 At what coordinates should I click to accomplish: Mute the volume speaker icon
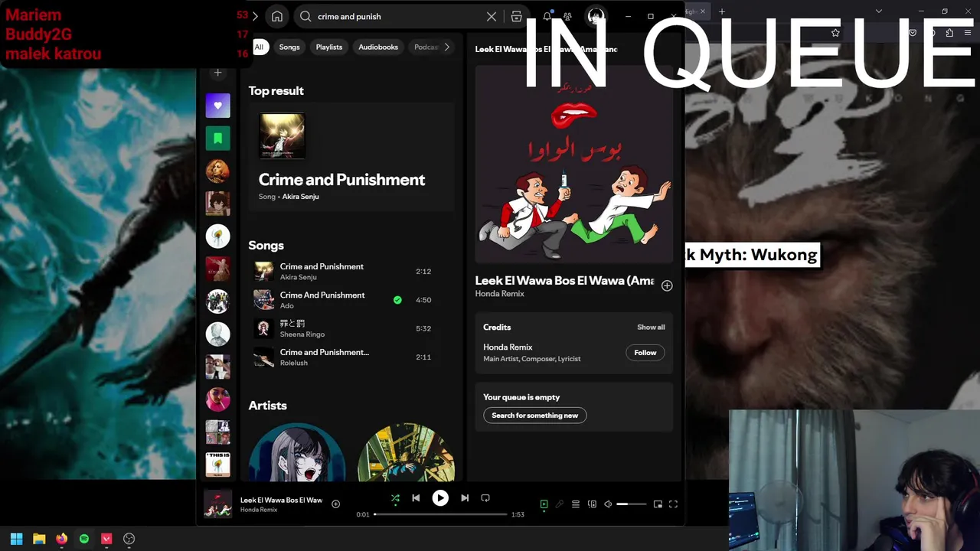(x=608, y=504)
